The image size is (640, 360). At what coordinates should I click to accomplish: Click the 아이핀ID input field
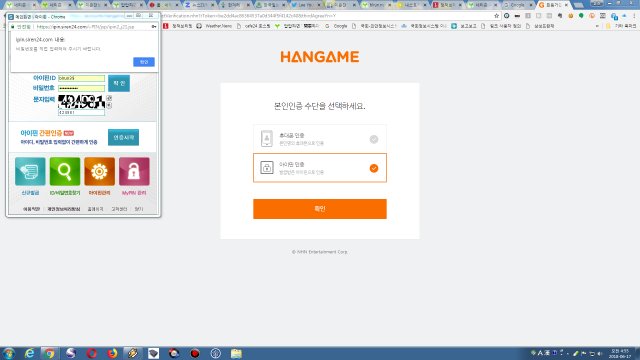[81, 78]
